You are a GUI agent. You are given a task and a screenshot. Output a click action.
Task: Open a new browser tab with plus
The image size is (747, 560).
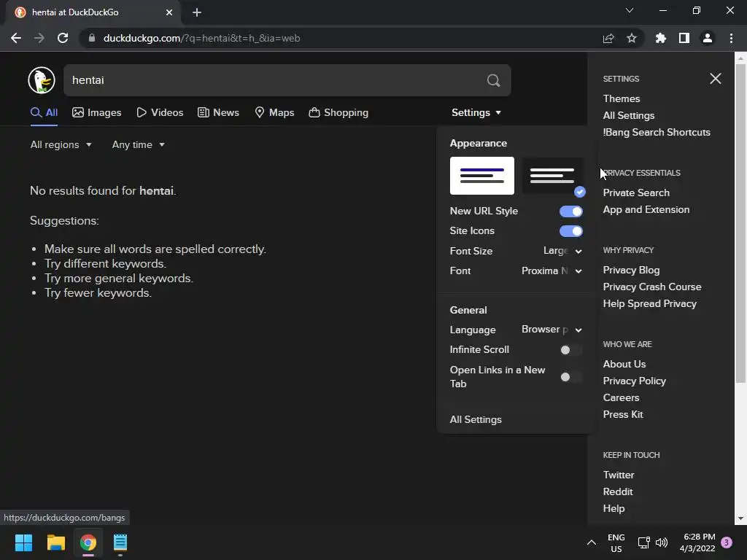[x=197, y=12]
